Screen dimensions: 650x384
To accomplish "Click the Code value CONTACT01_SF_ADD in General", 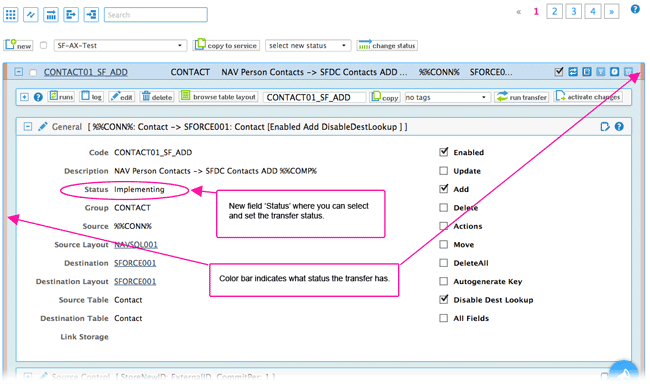I will [x=153, y=153].
